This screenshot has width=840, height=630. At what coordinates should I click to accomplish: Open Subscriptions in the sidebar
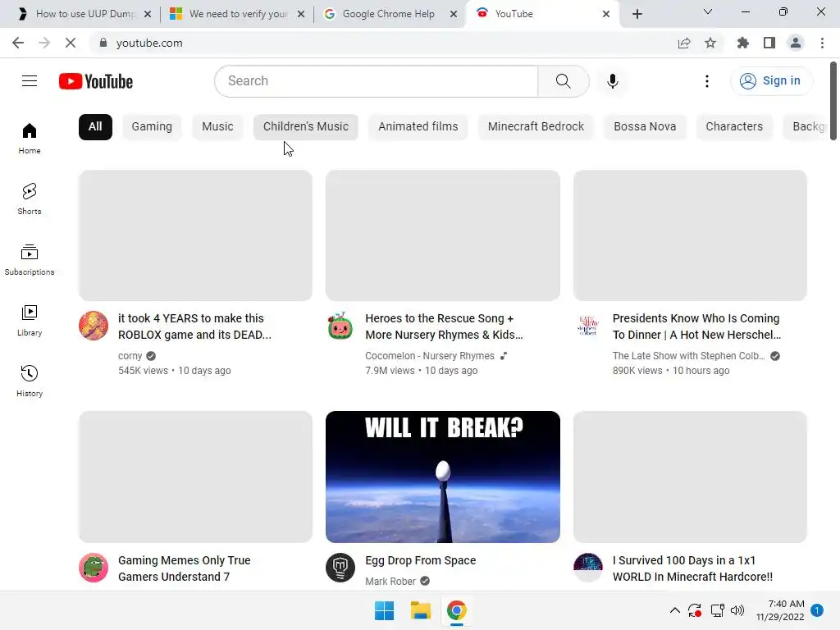[x=30, y=260]
